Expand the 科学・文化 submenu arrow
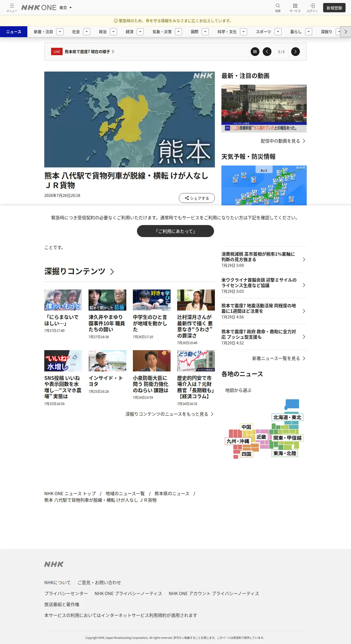The width and height of the screenshot is (351, 644). pos(244,32)
